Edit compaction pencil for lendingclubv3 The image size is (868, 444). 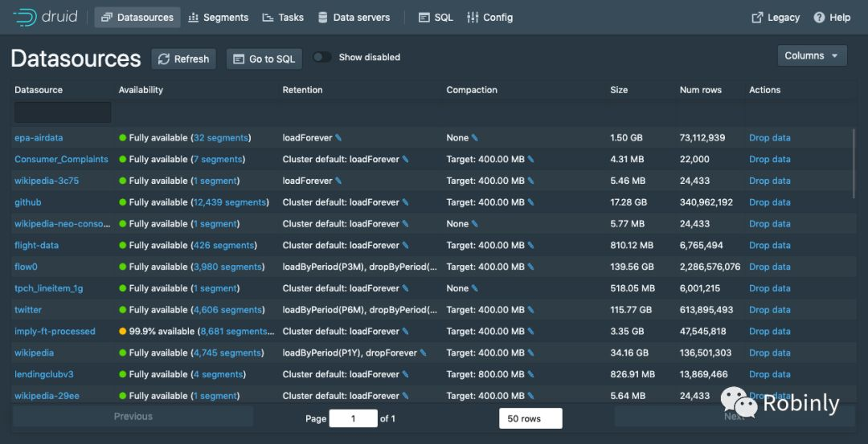[x=531, y=374]
